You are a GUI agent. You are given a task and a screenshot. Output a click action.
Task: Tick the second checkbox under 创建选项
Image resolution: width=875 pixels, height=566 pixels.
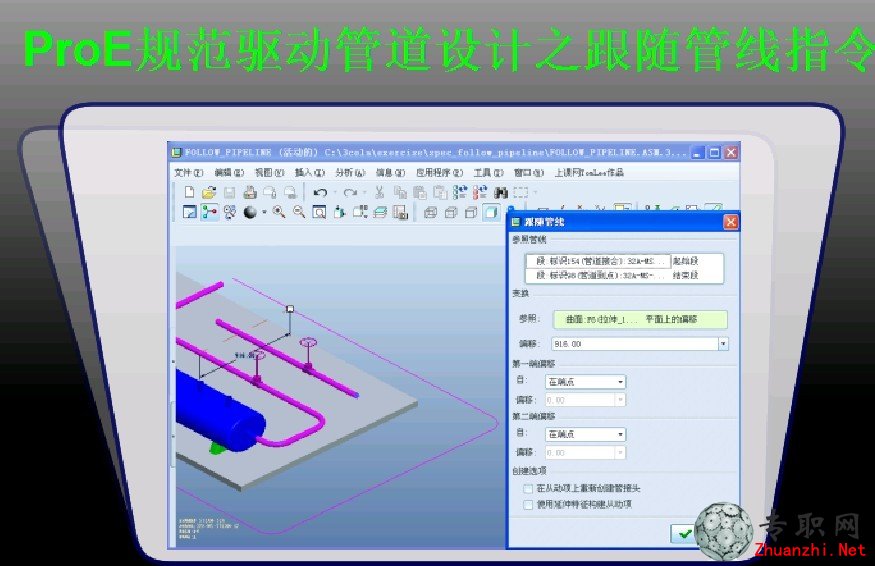point(528,505)
